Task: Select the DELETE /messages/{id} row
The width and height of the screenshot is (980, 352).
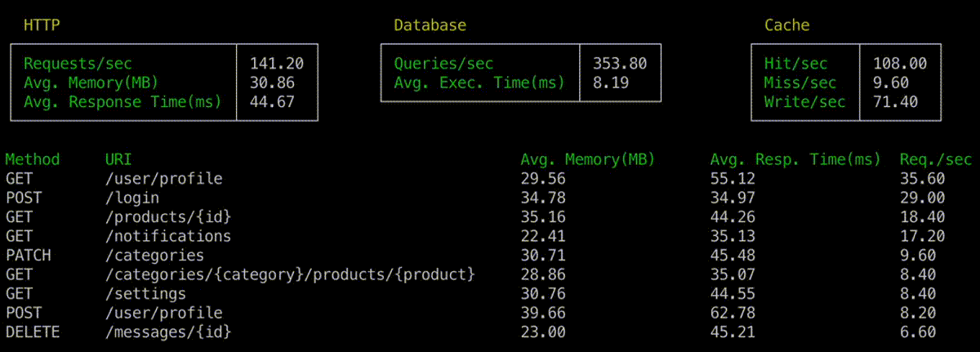Action: (168, 332)
